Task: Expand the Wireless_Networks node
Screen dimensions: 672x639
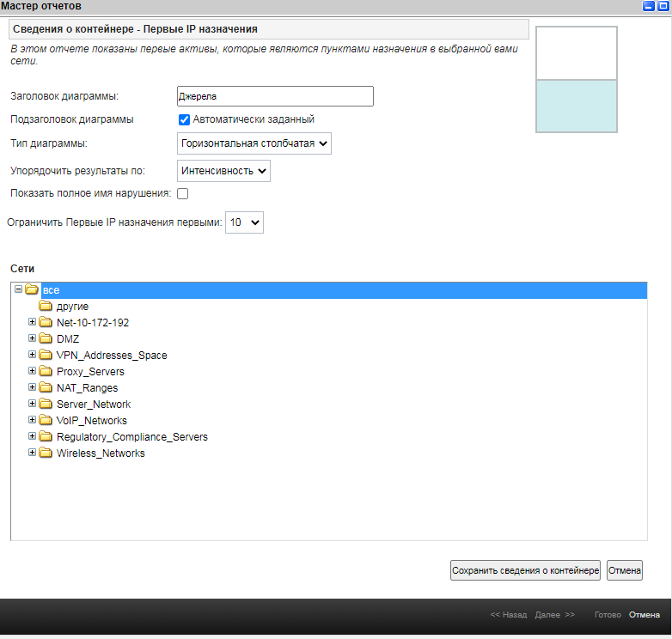Action: tap(32, 453)
